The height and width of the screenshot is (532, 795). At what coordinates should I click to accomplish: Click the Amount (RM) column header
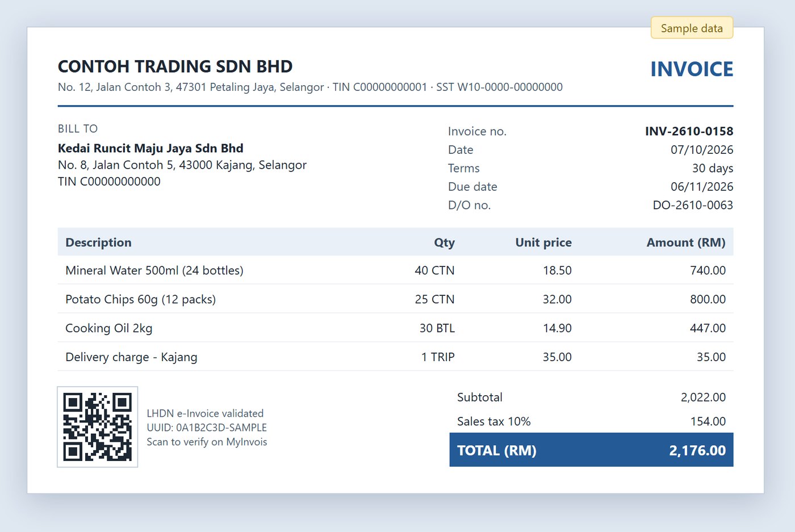coord(686,242)
